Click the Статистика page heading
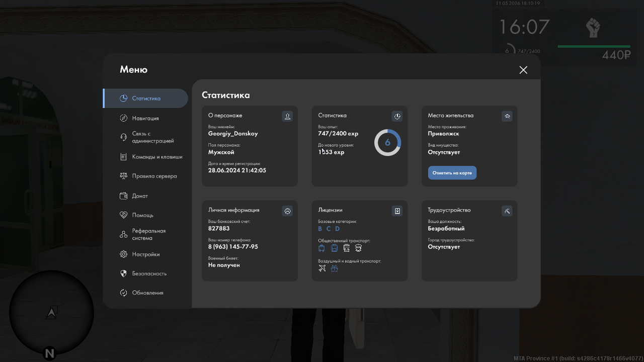The width and height of the screenshot is (644, 362). [x=226, y=95]
